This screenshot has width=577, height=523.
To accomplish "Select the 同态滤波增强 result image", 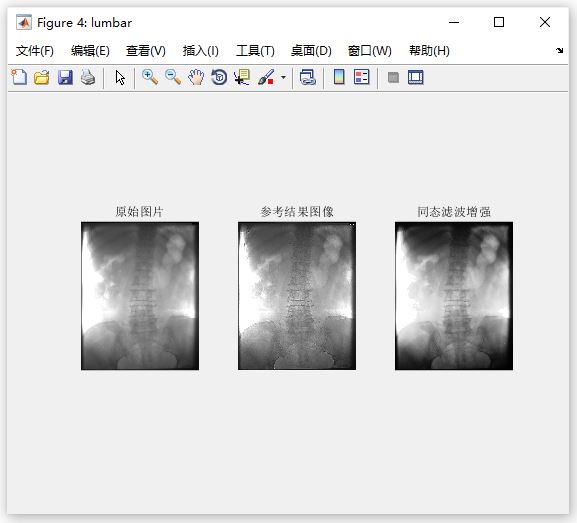I will tap(454, 296).
